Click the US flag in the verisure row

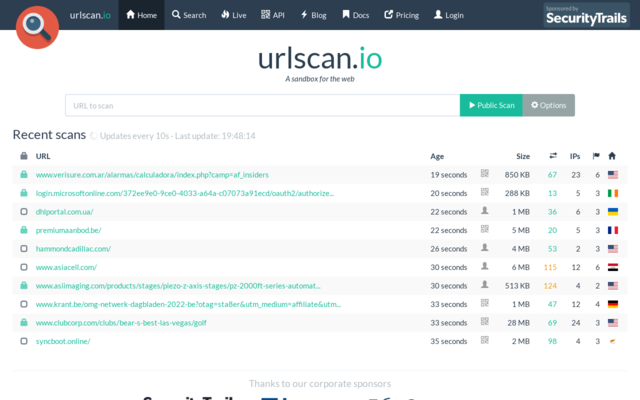(x=613, y=175)
